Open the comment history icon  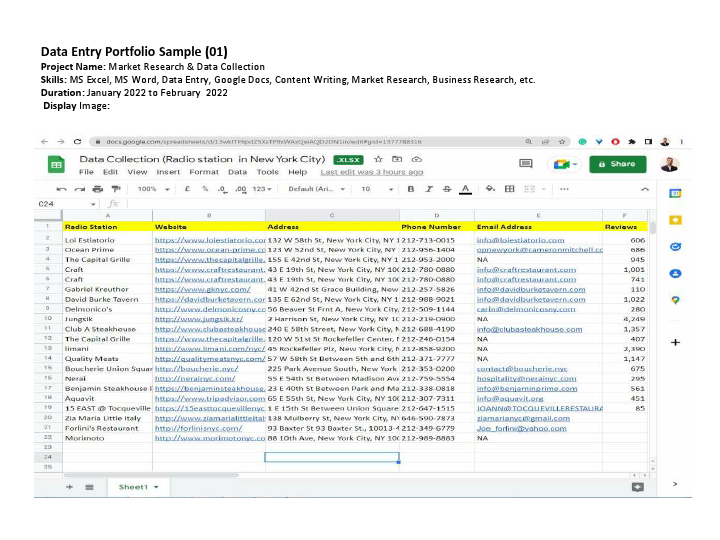525,164
